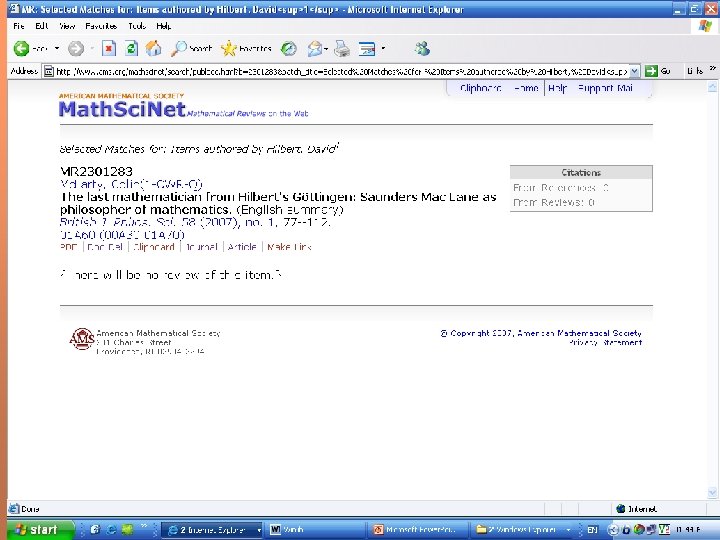The width and height of the screenshot is (720, 540).
Task: Open MathSciNet Help link
Action: (557, 88)
